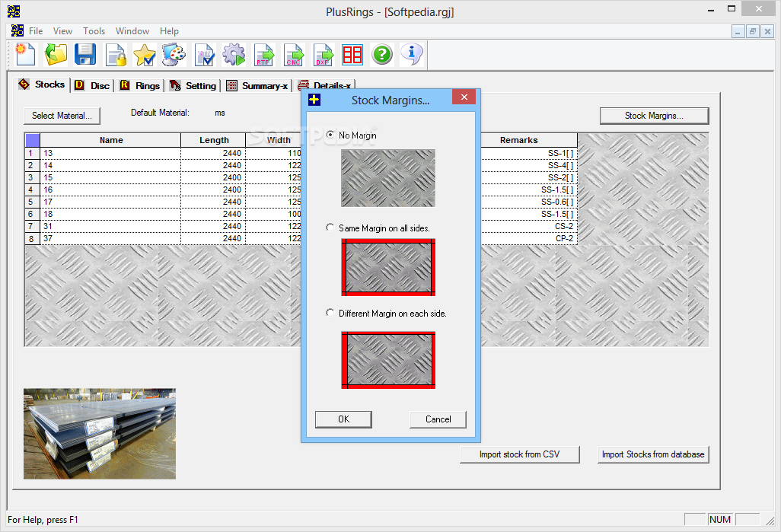Select Same Margin on all sides option

(330, 227)
